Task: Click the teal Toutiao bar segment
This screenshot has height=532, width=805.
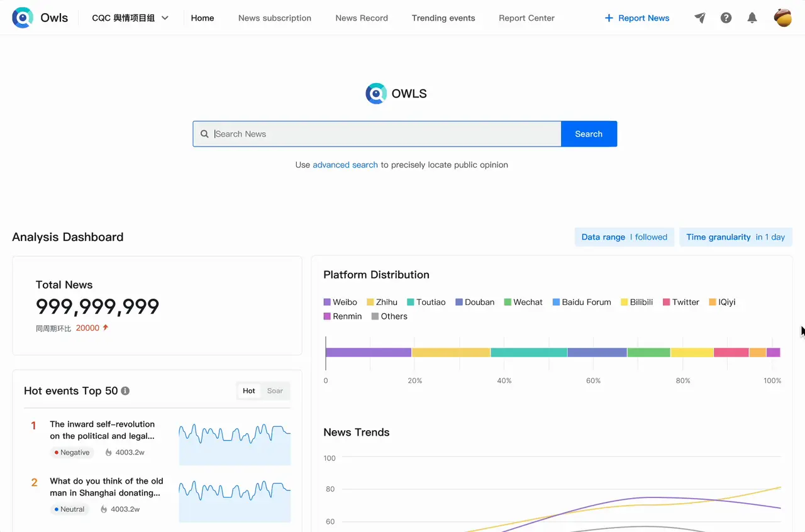Action: click(x=529, y=352)
